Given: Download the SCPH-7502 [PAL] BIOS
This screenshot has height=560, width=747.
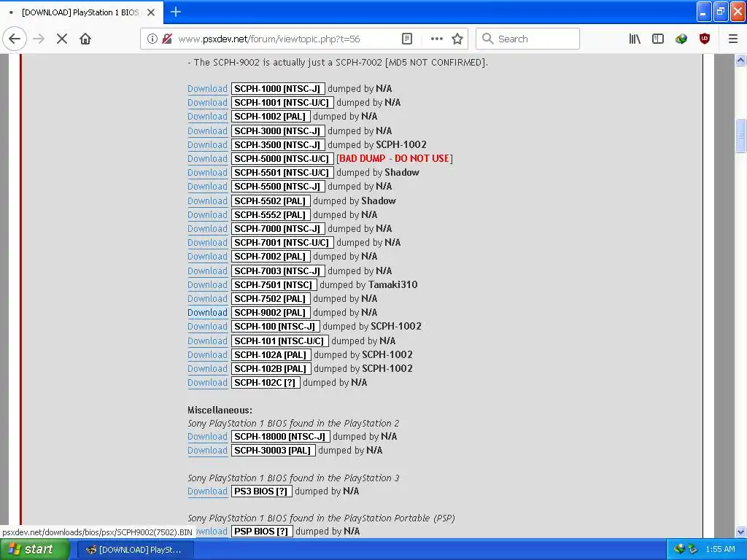Looking at the screenshot, I should click(207, 298).
